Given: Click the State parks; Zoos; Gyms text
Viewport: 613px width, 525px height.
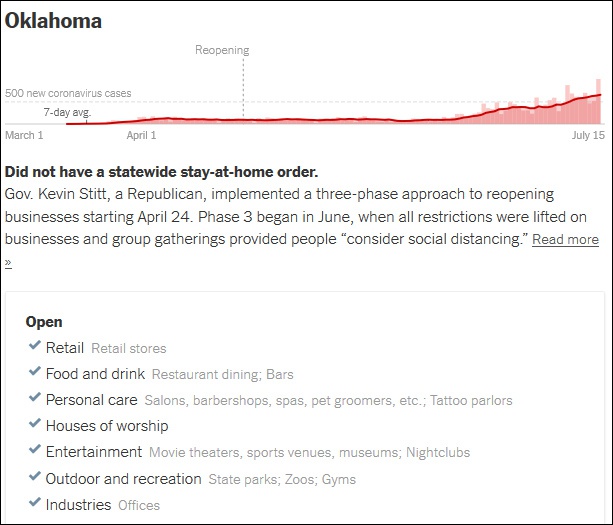Looking at the screenshot, I should pyautogui.click(x=282, y=479).
